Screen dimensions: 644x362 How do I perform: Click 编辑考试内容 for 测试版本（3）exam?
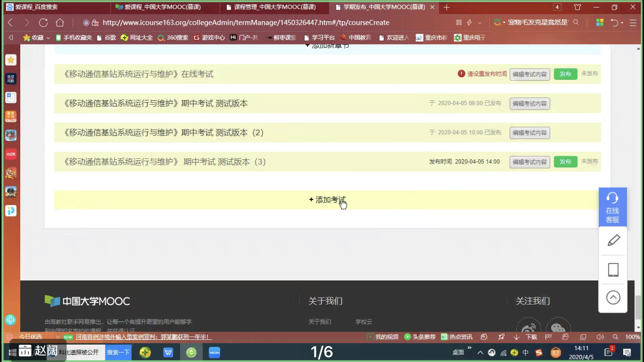530,162
